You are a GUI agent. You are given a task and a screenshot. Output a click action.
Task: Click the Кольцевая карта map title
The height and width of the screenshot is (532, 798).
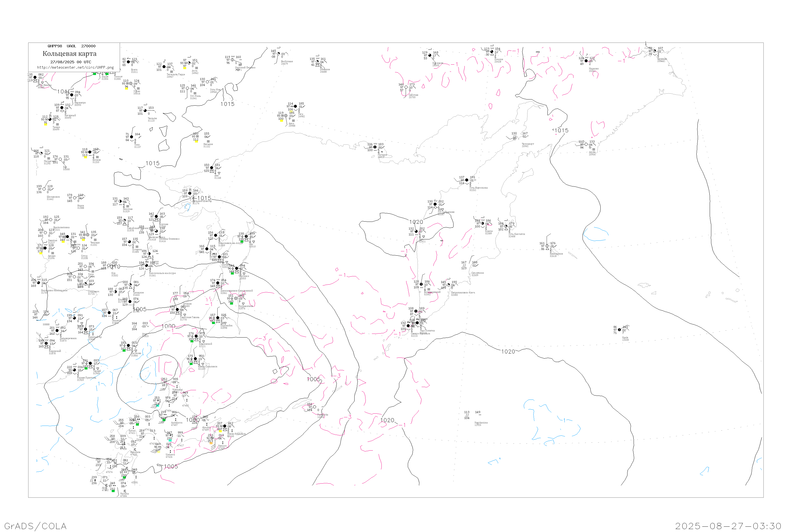(x=69, y=54)
